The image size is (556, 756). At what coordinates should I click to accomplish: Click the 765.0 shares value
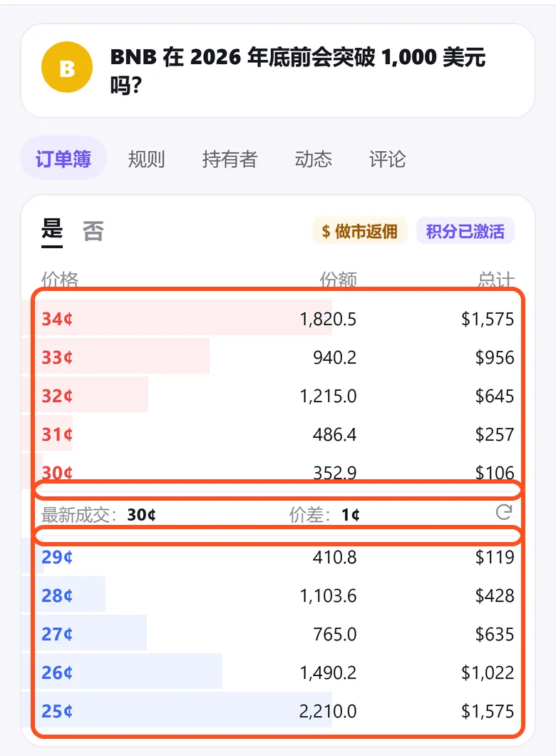(335, 634)
